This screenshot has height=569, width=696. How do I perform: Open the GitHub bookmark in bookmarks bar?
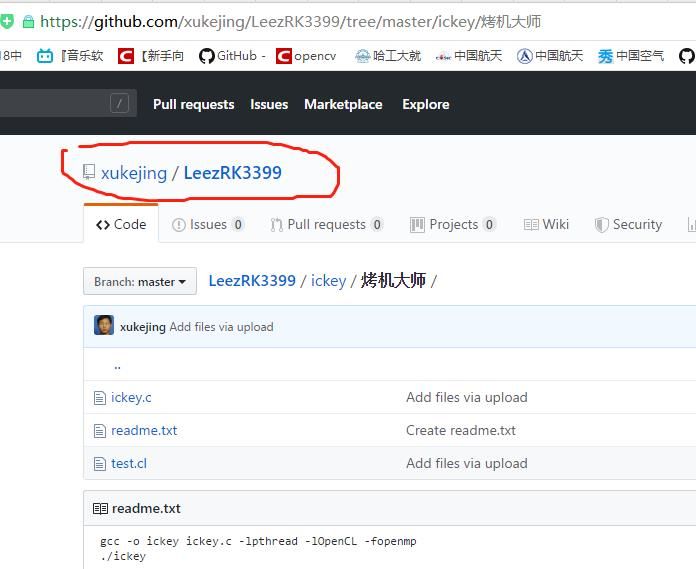232,56
